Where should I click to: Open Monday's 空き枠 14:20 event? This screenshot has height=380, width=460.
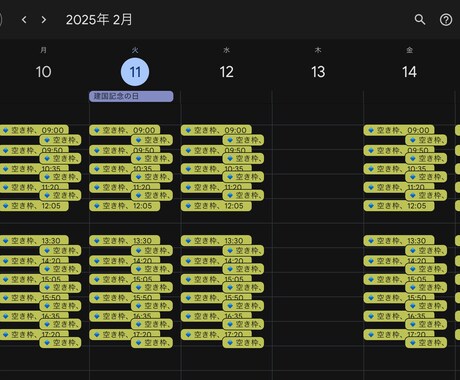click(34, 260)
